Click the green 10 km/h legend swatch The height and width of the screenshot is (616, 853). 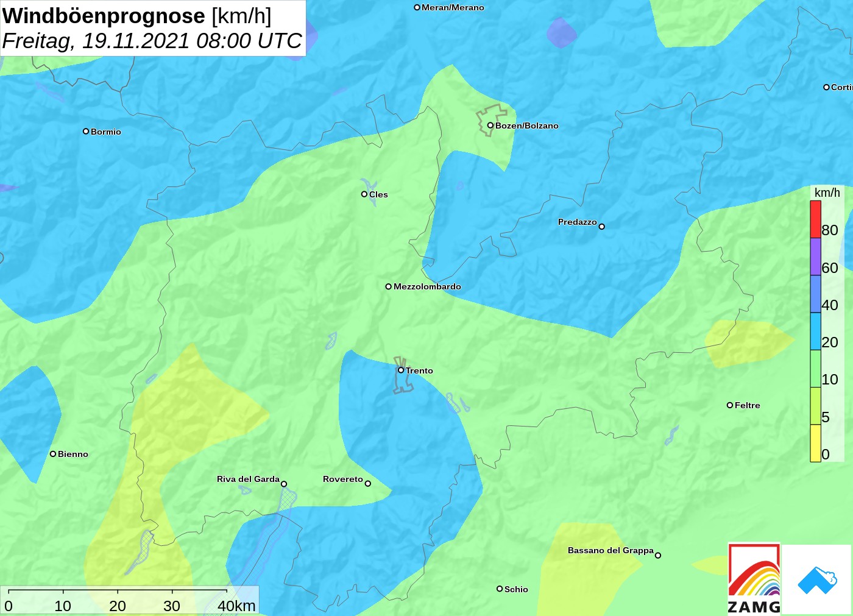point(815,369)
